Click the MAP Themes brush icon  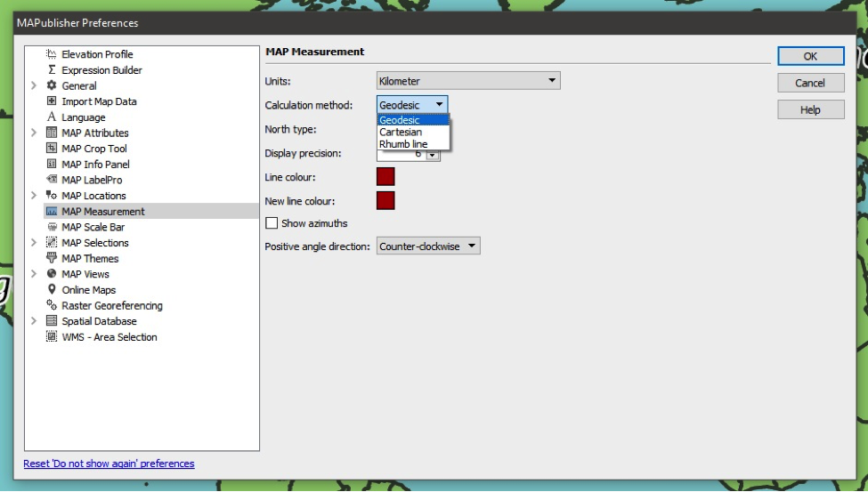coord(52,258)
